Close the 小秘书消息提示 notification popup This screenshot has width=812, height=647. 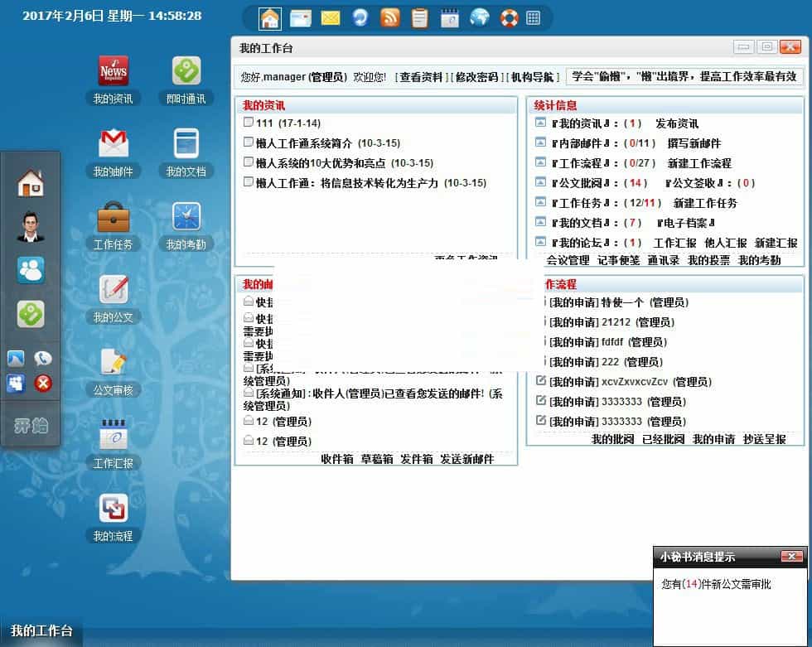[x=792, y=556]
